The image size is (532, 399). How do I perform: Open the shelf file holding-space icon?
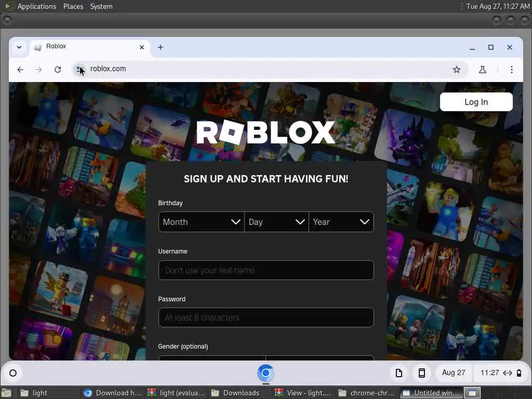click(x=399, y=373)
